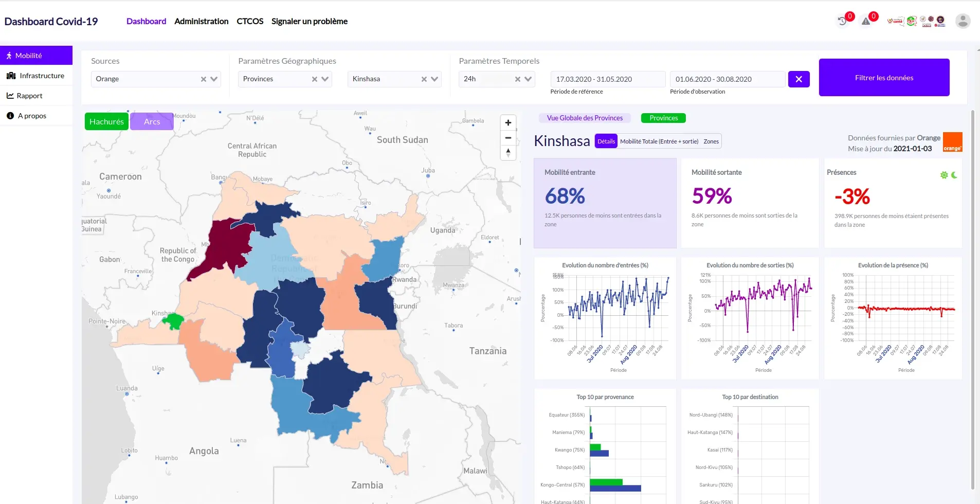The height and width of the screenshot is (504, 980).
Task: Select the nighttime moon presence icon
Action: [x=954, y=175]
